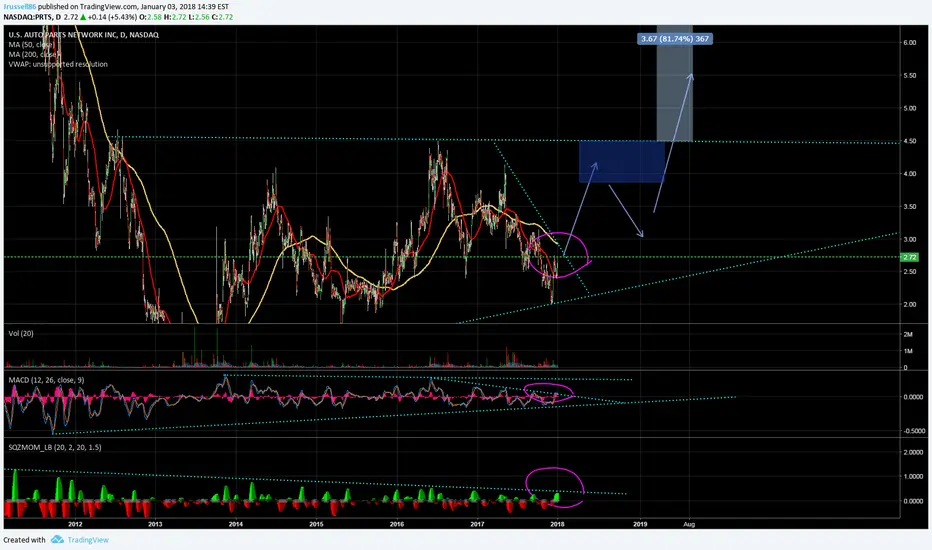932x550 pixels.
Task: Click the 2019 label on time axis
Action: click(x=640, y=524)
